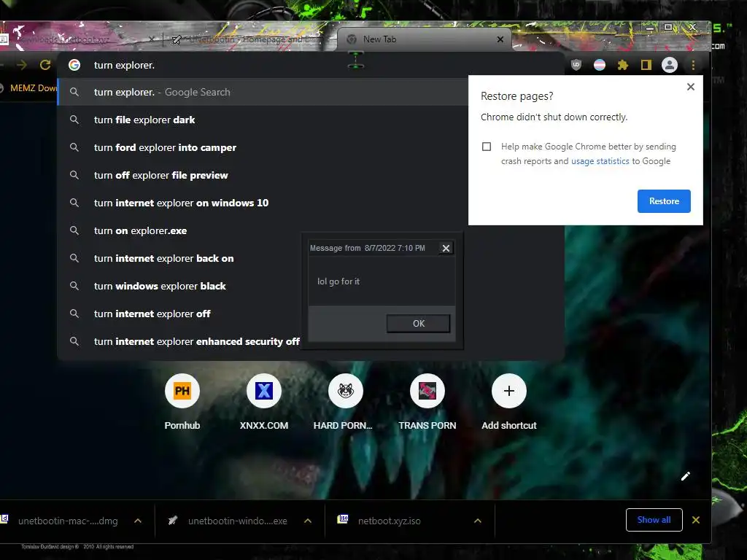Click the 'lol go for it' message text

(x=338, y=281)
